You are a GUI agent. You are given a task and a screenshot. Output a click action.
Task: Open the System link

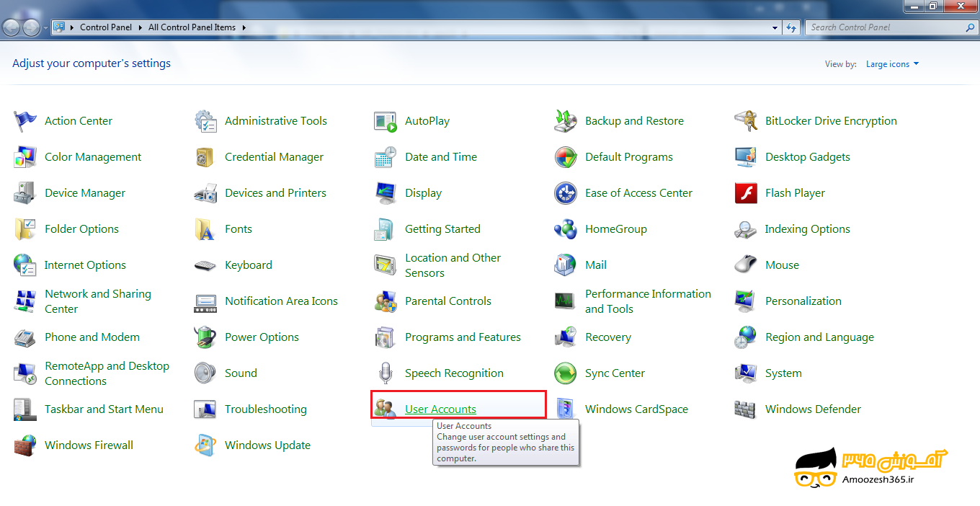pos(783,373)
